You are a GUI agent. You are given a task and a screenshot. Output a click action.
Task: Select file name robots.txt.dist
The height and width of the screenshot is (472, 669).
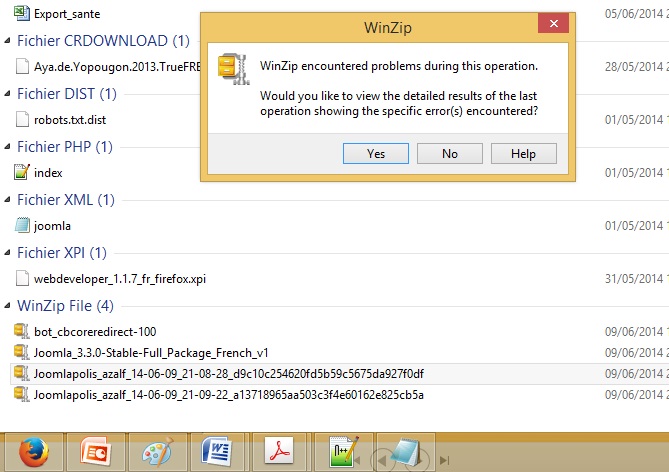click(x=70, y=120)
